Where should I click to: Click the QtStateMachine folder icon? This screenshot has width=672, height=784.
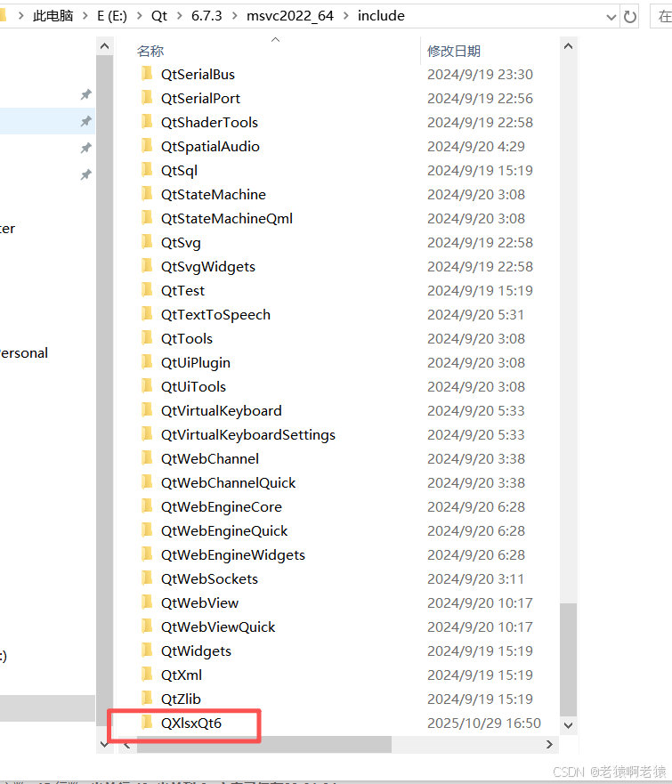[147, 194]
